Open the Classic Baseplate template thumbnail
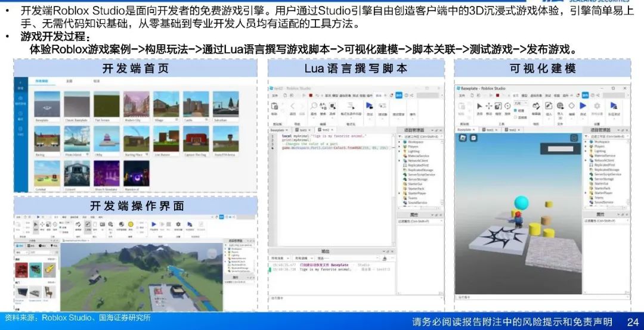Screen dimensions: 644x330 click(x=77, y=104)
